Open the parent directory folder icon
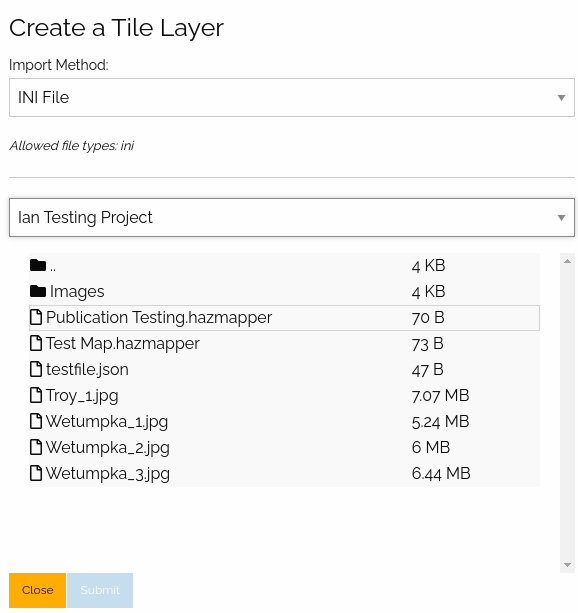This screenshot has width=578, height=613. click(x=38, y=265)
